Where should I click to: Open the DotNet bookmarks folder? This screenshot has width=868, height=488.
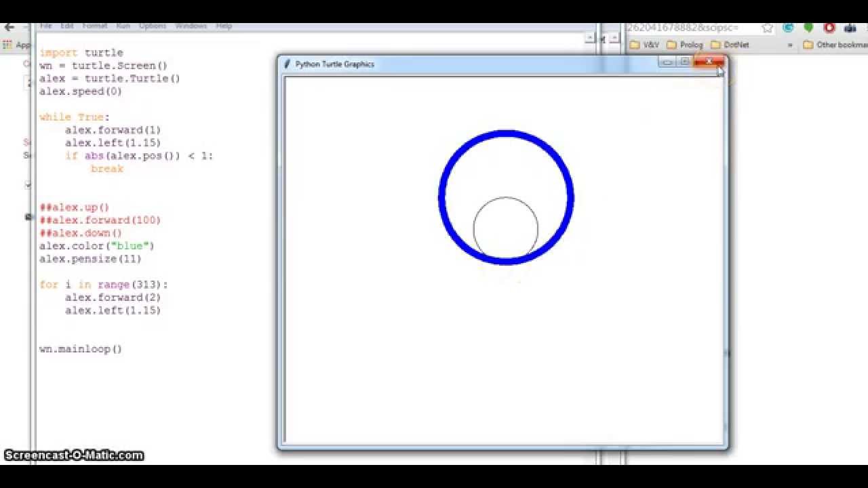coord(730,45)
